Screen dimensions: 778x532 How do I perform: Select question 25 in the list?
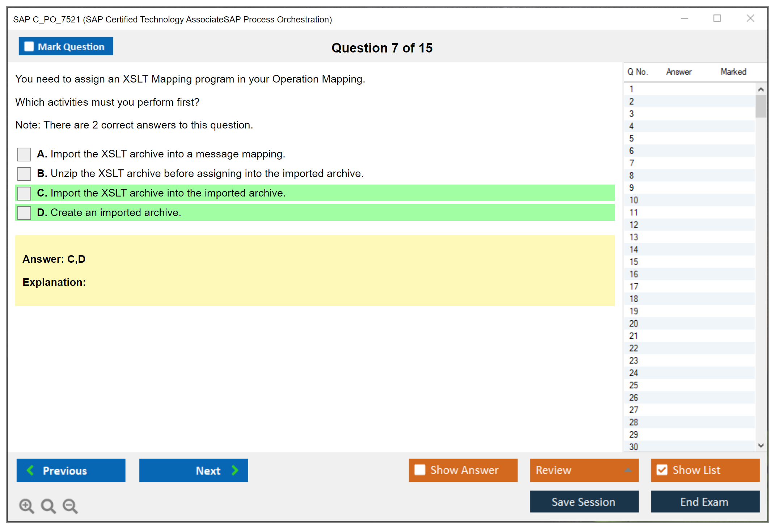[634, 385]
